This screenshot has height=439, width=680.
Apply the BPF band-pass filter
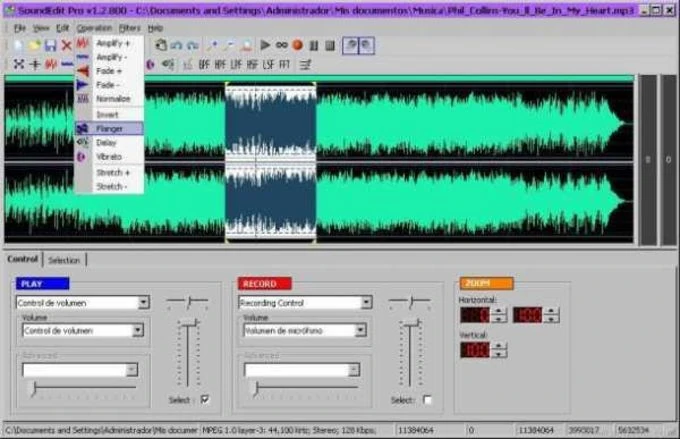coord(204,65)
